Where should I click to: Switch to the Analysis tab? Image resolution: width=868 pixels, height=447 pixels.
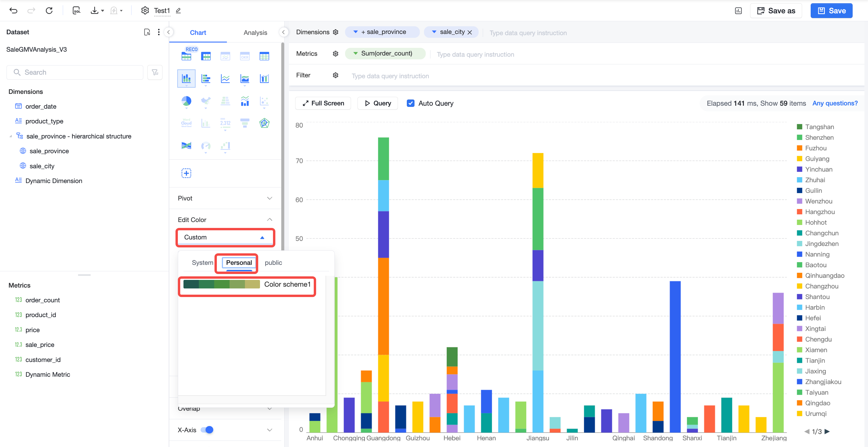[255, 33]
